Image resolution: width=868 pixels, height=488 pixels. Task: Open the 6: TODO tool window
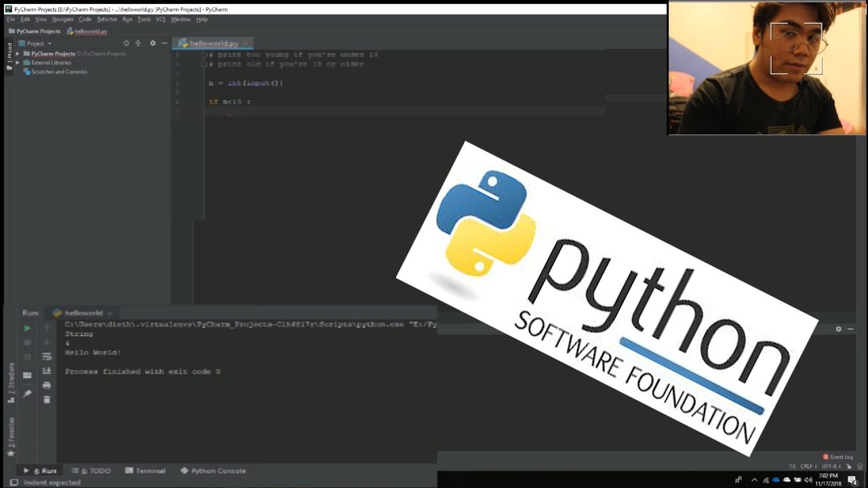pos(91,470)
